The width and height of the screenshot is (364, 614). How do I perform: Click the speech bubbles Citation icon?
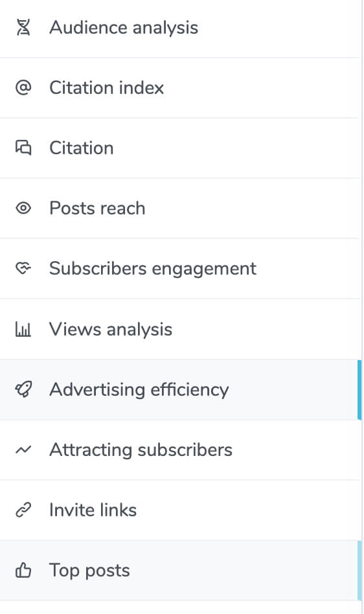(x=23, y=148)
